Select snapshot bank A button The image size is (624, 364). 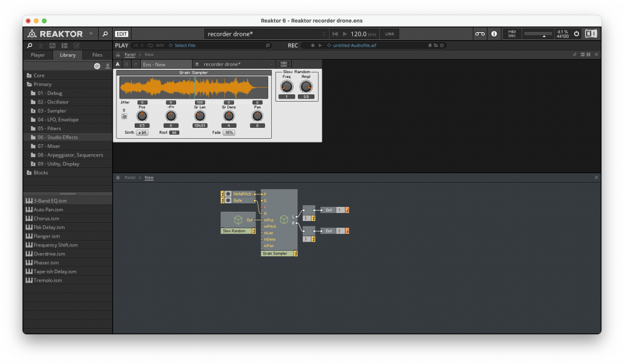coord(118,64)
